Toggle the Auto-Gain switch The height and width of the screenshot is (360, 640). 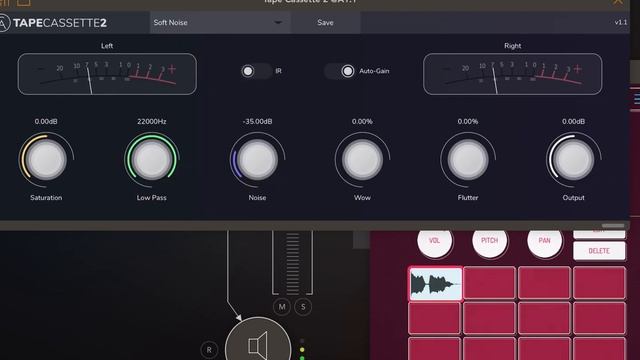(x=340, y=71)
